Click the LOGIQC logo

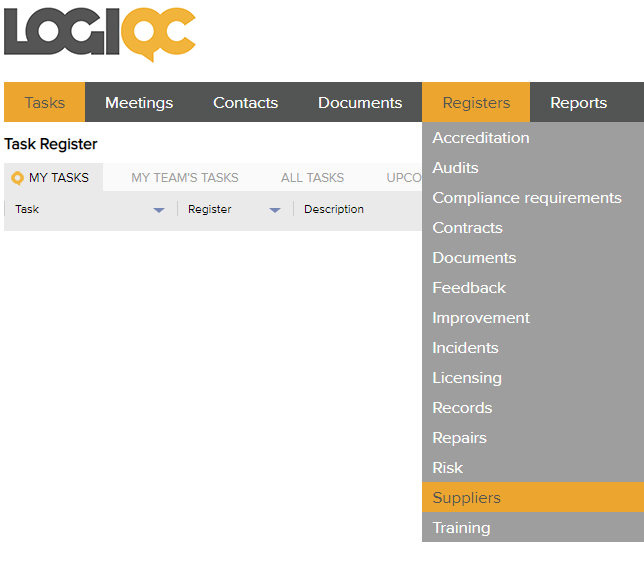click(x=100, y=35)
